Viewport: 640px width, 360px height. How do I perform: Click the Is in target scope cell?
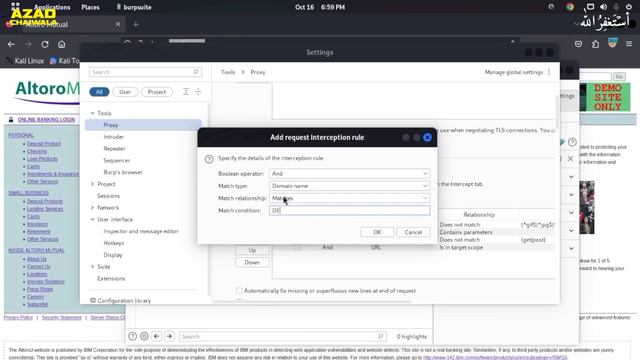tap(461, 247)
